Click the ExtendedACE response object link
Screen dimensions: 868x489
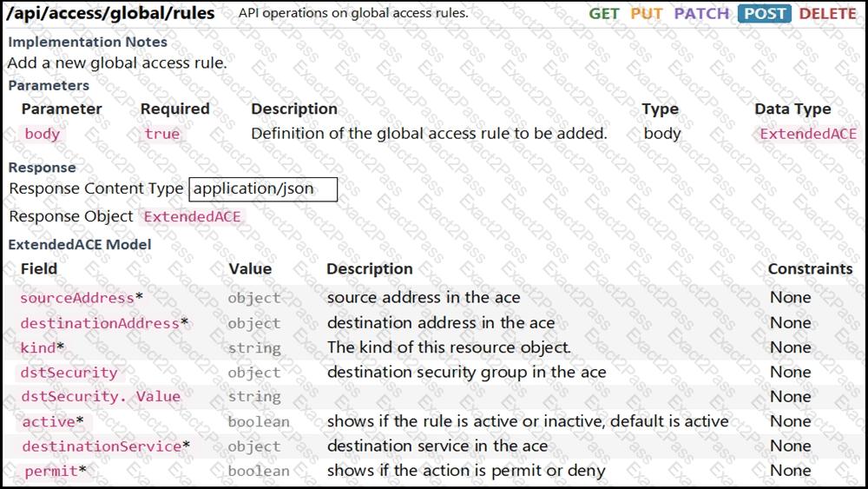(192, 216)
